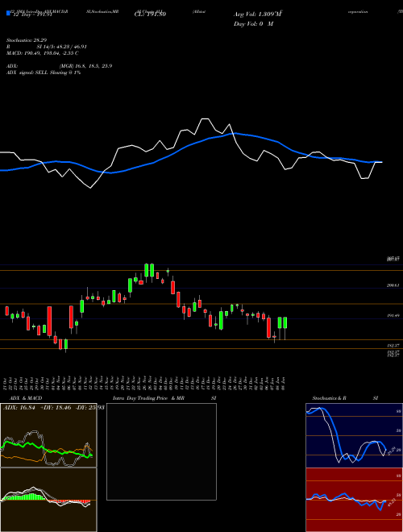Click the empty intraday trading price chart box
The image size is (403, 532).
click(161, 451)
